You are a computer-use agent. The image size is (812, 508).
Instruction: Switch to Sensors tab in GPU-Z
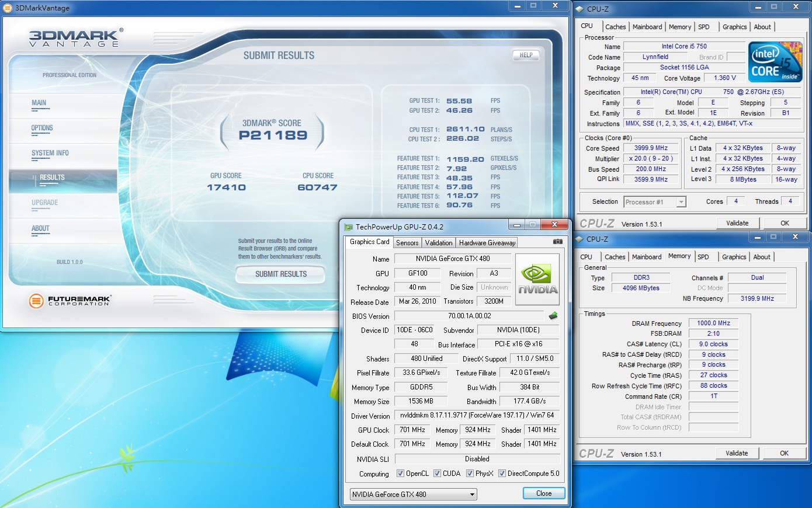click(407, 243)
